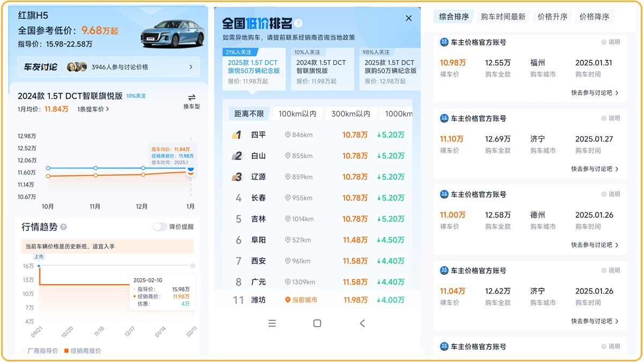Tap the Android recent apps menu icon
The width and height of the screenshot is (644, 362).
pos(272,323)
